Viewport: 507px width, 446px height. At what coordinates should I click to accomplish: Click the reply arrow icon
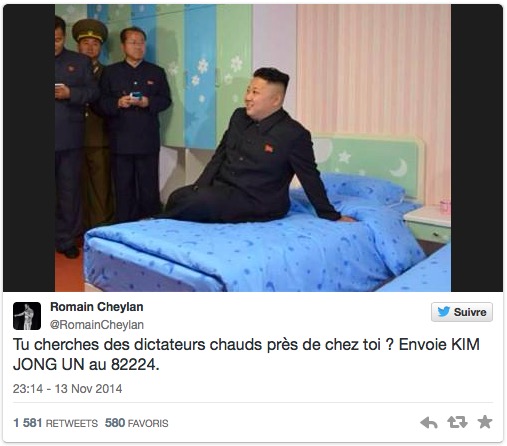pos(429,423)
